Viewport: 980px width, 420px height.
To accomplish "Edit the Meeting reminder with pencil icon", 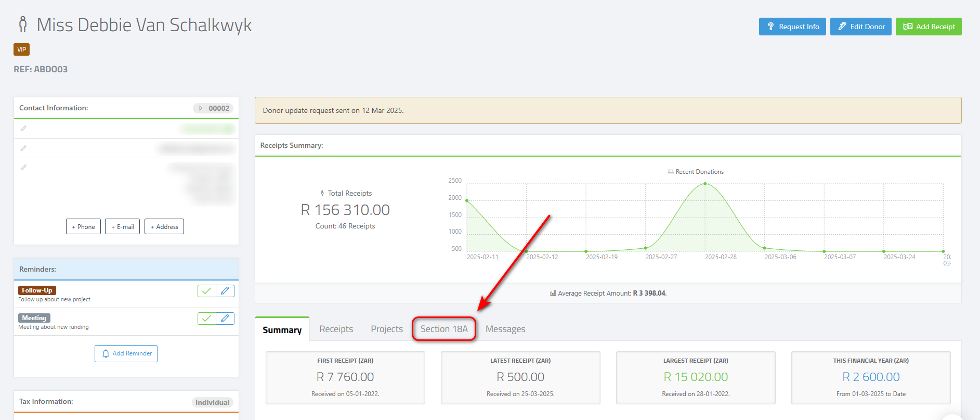I will pos(225,319).
